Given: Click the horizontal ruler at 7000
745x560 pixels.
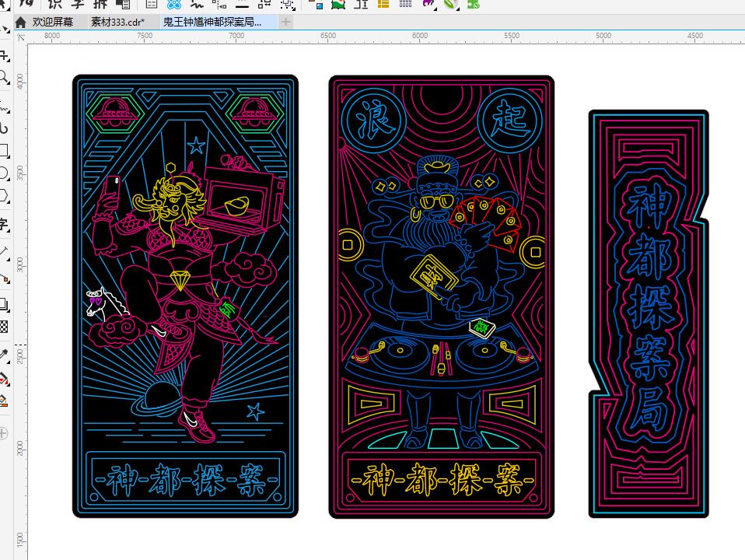Looking at the screenshot, I should click(x=236, y=36).
